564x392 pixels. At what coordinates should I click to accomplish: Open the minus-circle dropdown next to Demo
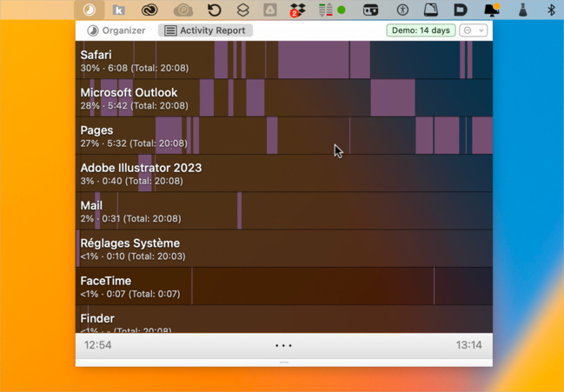click(474, 30)
